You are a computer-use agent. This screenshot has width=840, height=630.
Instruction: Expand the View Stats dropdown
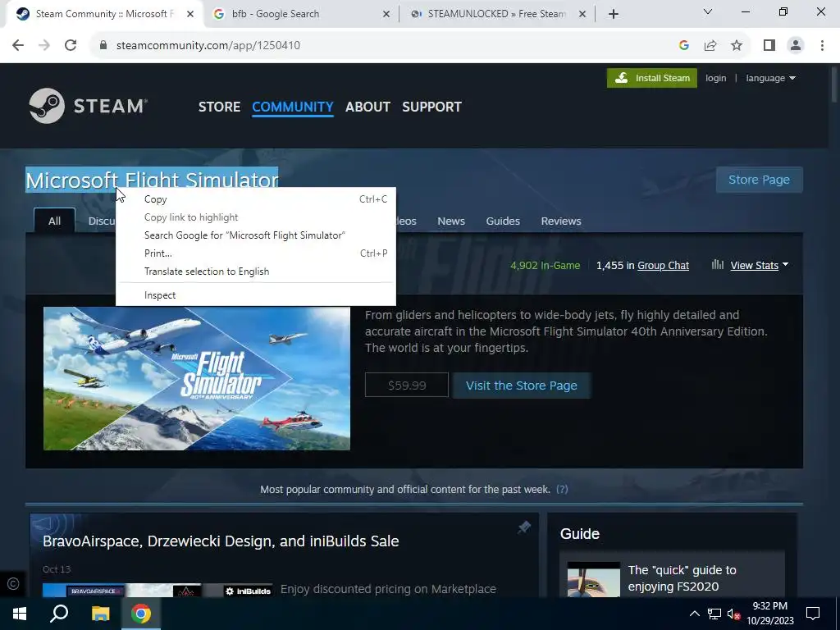[x=759, y=265]
